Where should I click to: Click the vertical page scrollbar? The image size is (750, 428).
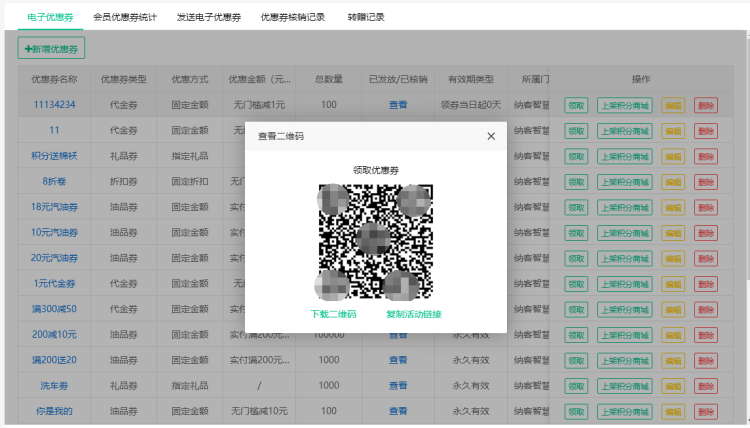pos(747,158)
